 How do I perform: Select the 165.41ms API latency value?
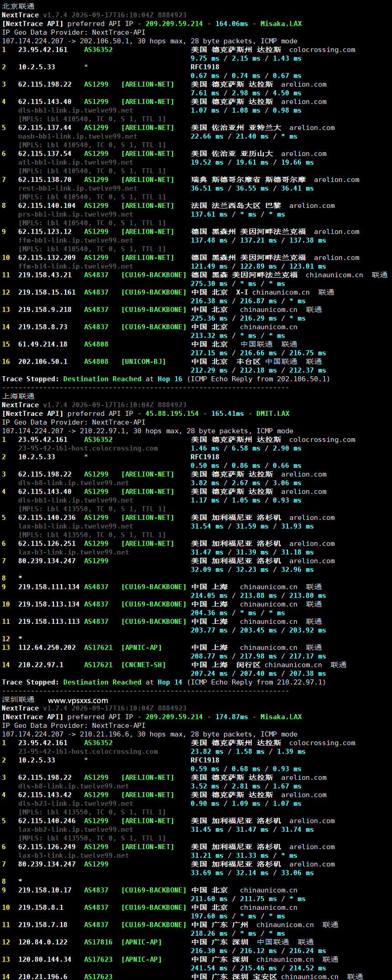[228, 414]
